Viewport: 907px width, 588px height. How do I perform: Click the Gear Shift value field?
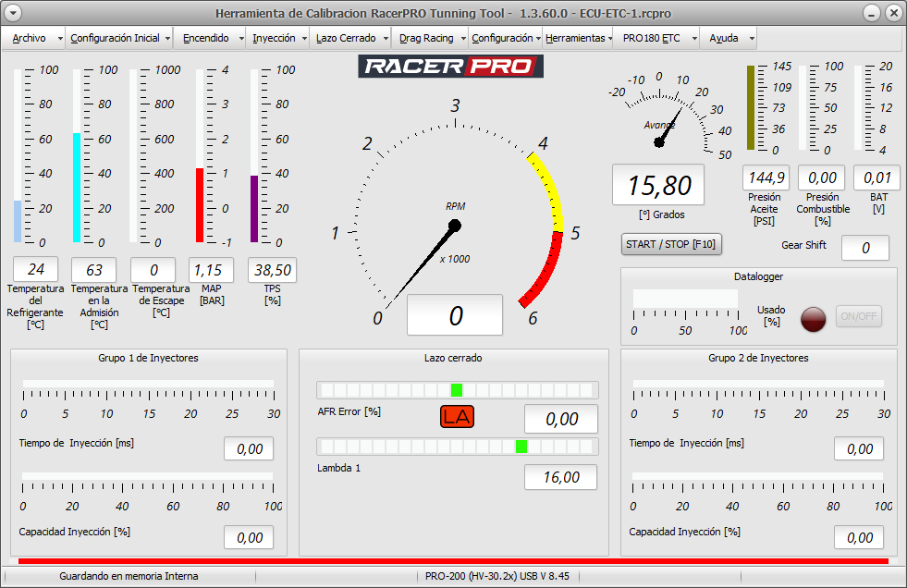[865, 248]
